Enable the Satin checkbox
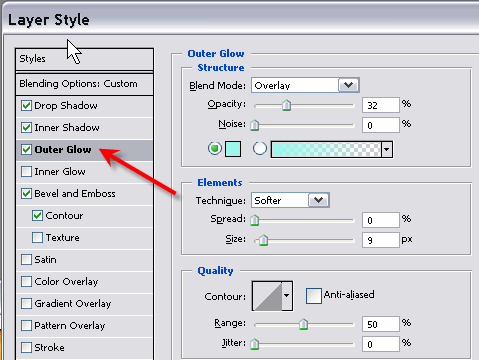The height and width of the screenshot is (360, 479). pyautogui.click(x=26, y=260)
